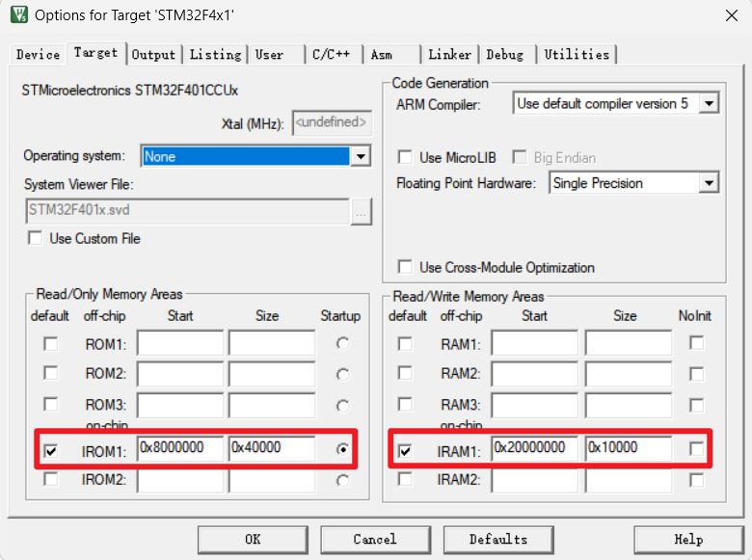
Task: Click the RAM1 Start field
Action: (535, 342)
